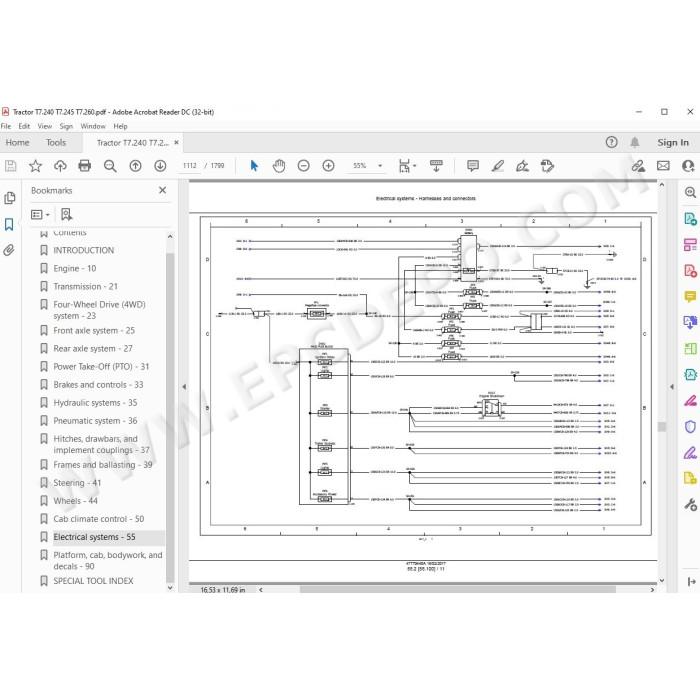Open the Sign menu
Image resolution: width=700 pixels, height=700 pixels.
point(66,126)
